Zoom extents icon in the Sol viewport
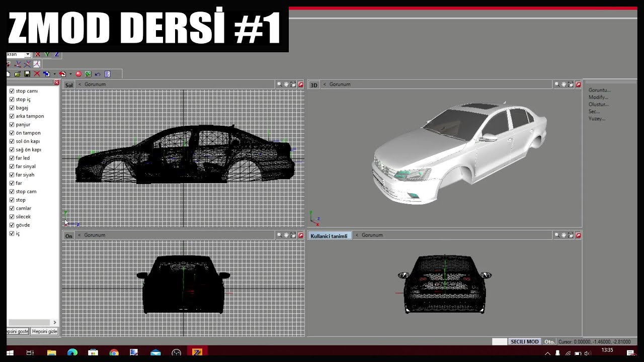This screenshot has height=362, width=644. pyautogui.click(x=293, y=84)
